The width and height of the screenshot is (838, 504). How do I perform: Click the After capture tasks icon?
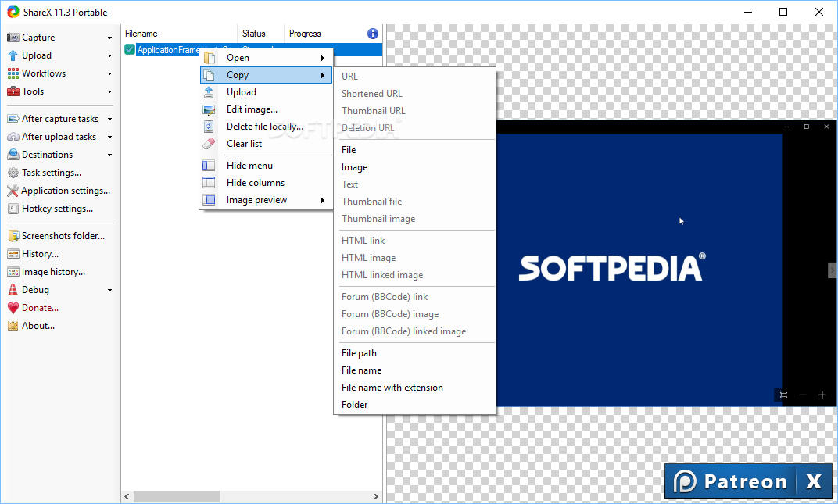coord(13,119)
